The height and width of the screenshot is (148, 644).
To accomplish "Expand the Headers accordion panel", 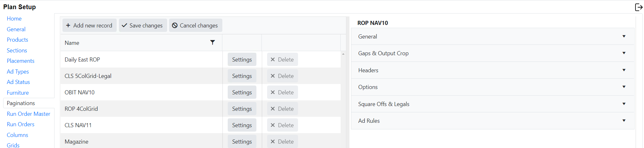I will pos(492,70).
